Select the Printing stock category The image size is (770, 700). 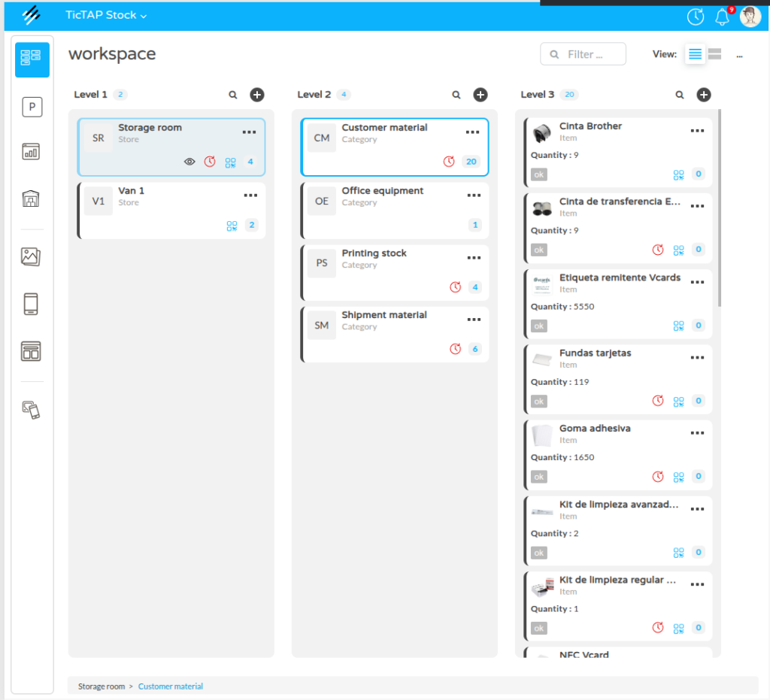pos(374,253)
